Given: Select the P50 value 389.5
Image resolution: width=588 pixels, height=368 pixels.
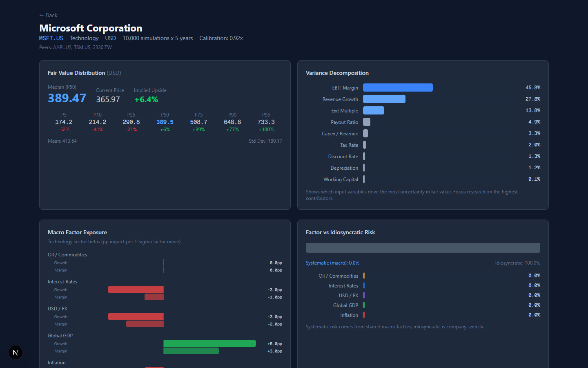Looking at the screenshot, I should 165,122.
